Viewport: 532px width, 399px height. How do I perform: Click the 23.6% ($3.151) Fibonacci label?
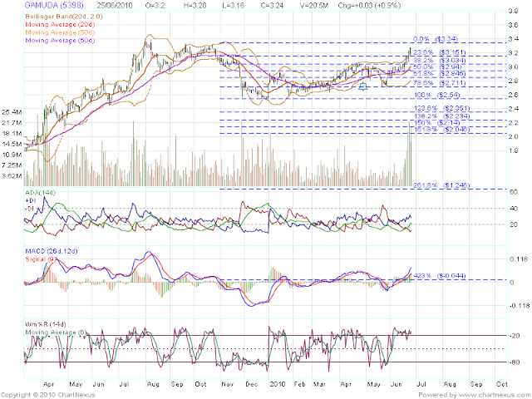440,52
